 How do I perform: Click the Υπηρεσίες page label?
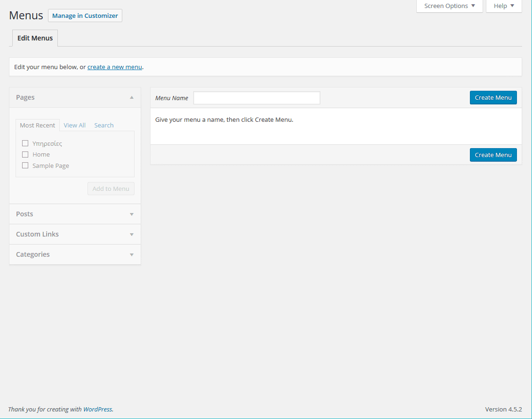[47, 143]
